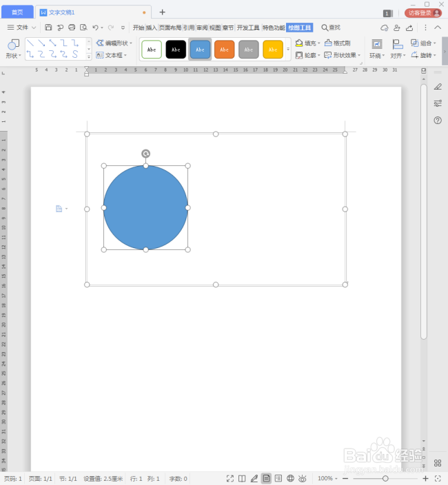Click the 访客登录 guest login button
The height and width of the screenshot is (485, 448).
pos(423,12)
